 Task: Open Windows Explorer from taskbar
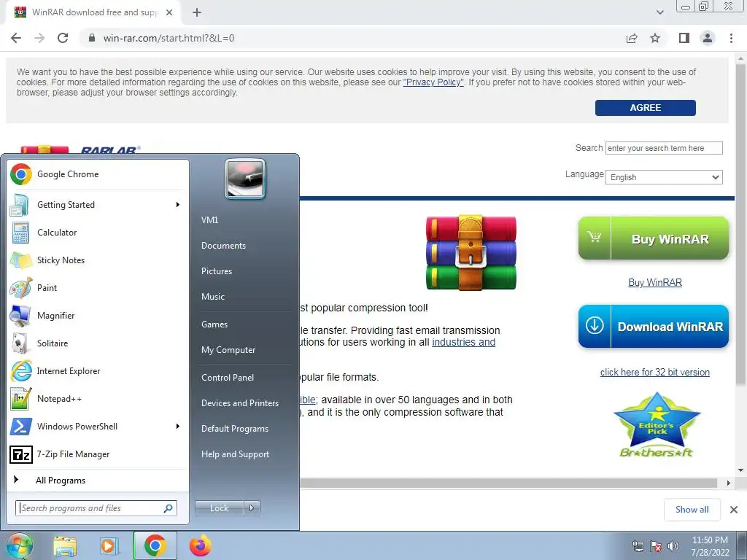(65, 545)
